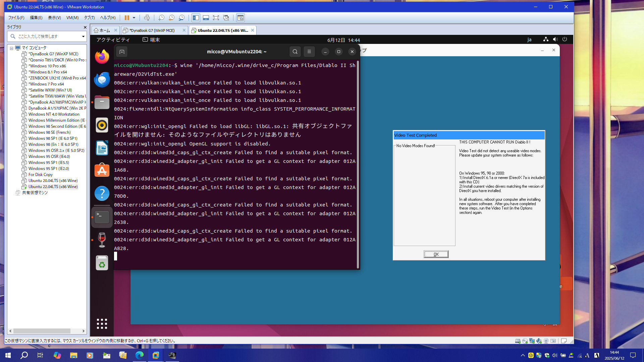Send Ctrl+Alt+Del to the VM using the toolbar icon

click(147, 18)
